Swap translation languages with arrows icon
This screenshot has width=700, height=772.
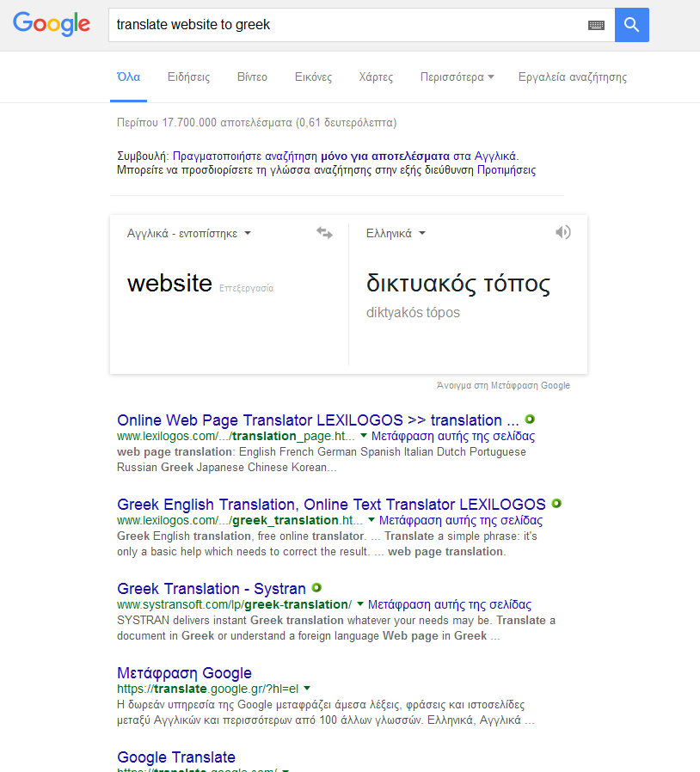click(324, 233)
